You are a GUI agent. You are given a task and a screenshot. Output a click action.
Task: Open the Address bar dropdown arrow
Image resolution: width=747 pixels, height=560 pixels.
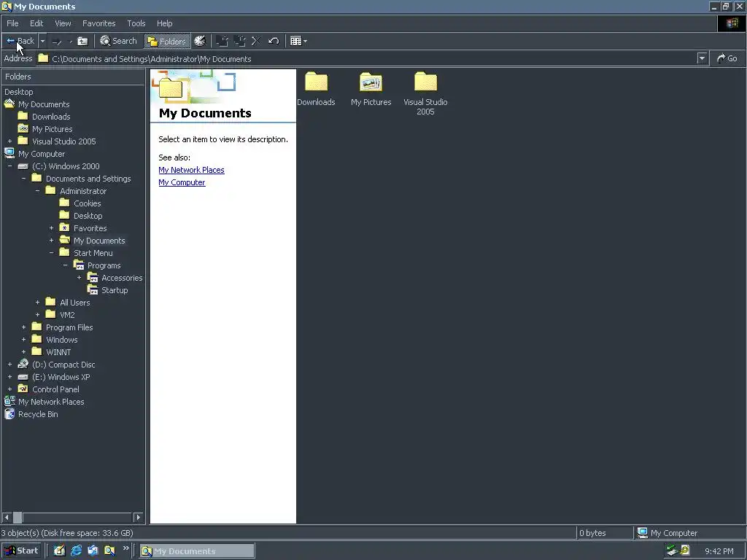click(702, 58)
